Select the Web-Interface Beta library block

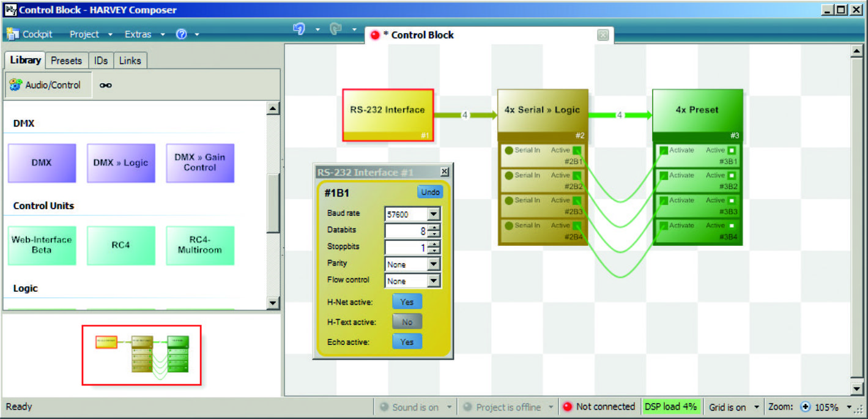[x=42, y=245]
